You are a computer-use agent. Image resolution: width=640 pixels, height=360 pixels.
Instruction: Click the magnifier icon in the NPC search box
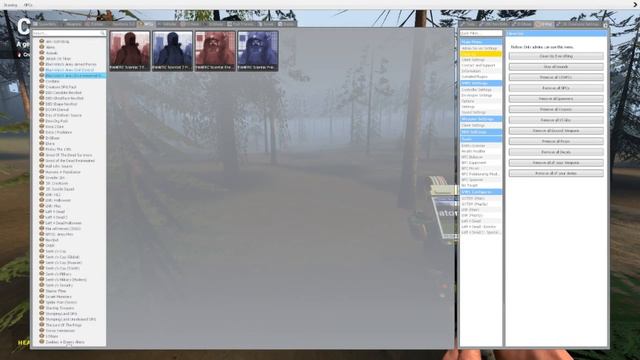click(x=103, y=33)
